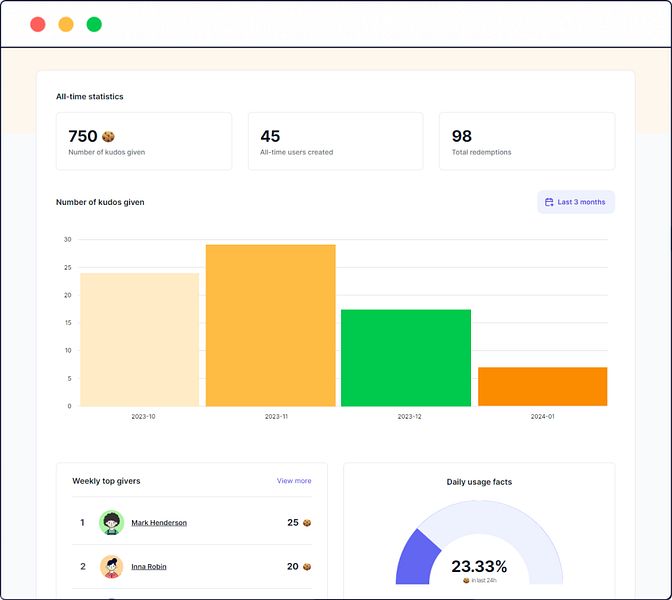This screenshot has height=600, width=672.
Task: Click Inna Robin's avatar
Action: coord(111,567)
